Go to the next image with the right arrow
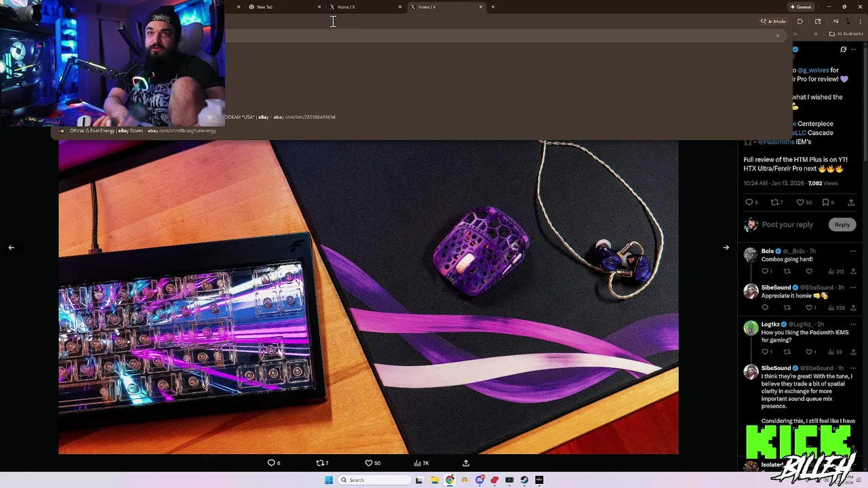The height and width of the screenshot is (488, 868). 726,247
